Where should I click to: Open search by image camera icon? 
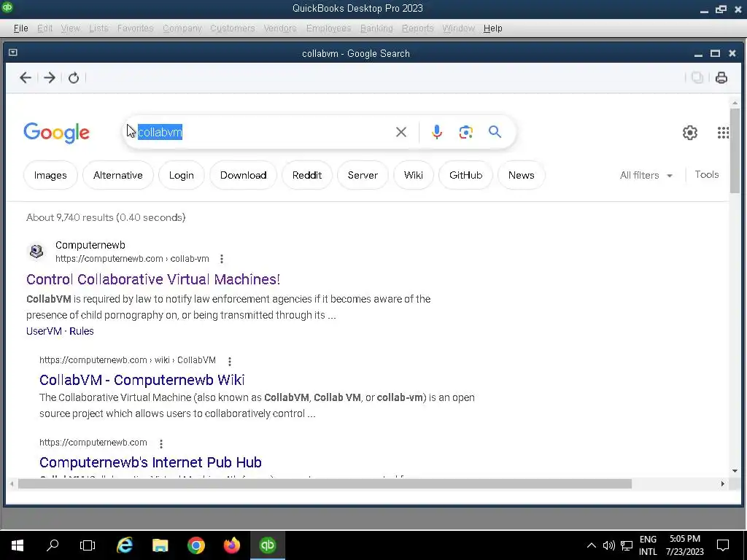click(466, 132)
